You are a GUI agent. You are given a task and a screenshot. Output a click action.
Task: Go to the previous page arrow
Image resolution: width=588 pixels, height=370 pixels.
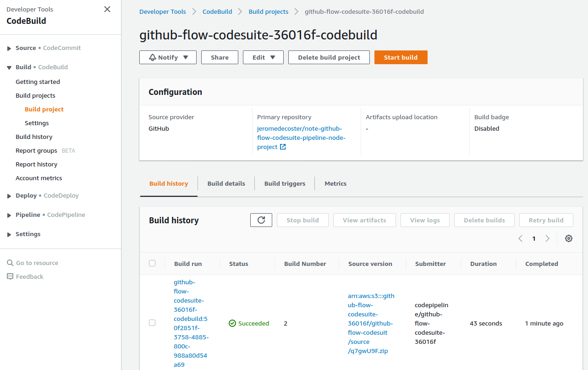click(x=520, y=238)
